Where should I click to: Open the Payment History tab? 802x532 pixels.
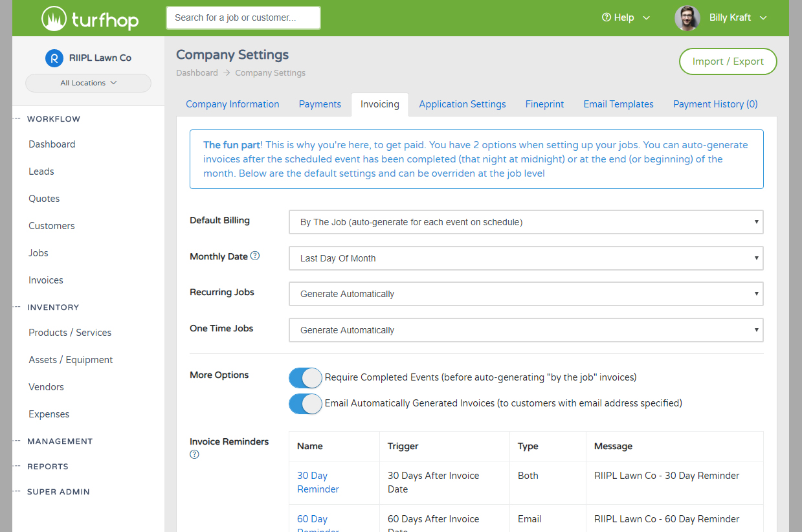(715, 104)
